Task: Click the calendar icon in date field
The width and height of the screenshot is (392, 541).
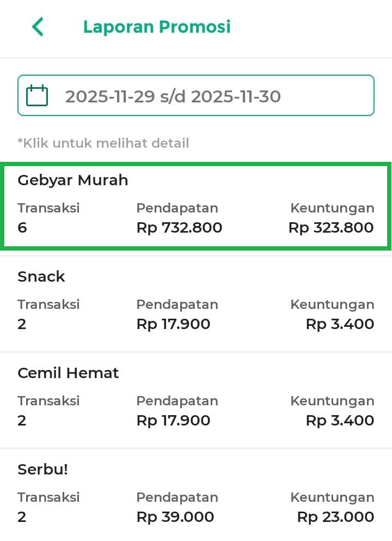Action: [37, 96]
